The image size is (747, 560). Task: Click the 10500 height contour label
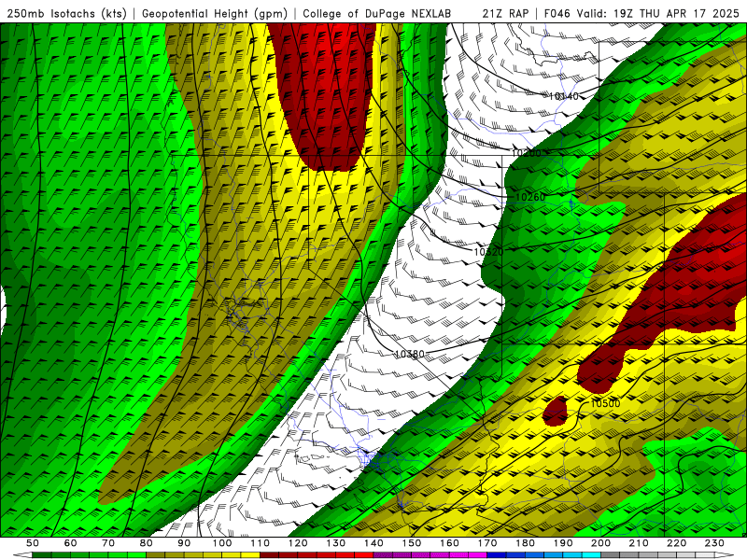[x=605, y=404]
